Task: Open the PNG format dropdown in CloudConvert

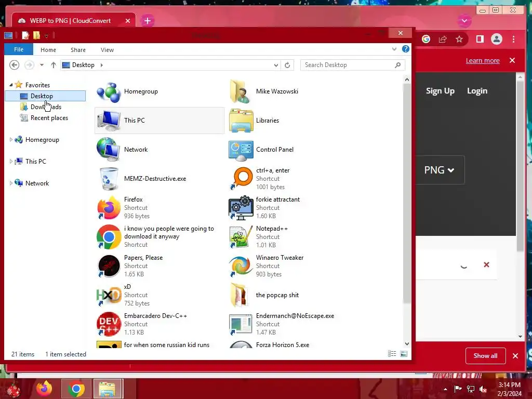Action: [440, 170]
